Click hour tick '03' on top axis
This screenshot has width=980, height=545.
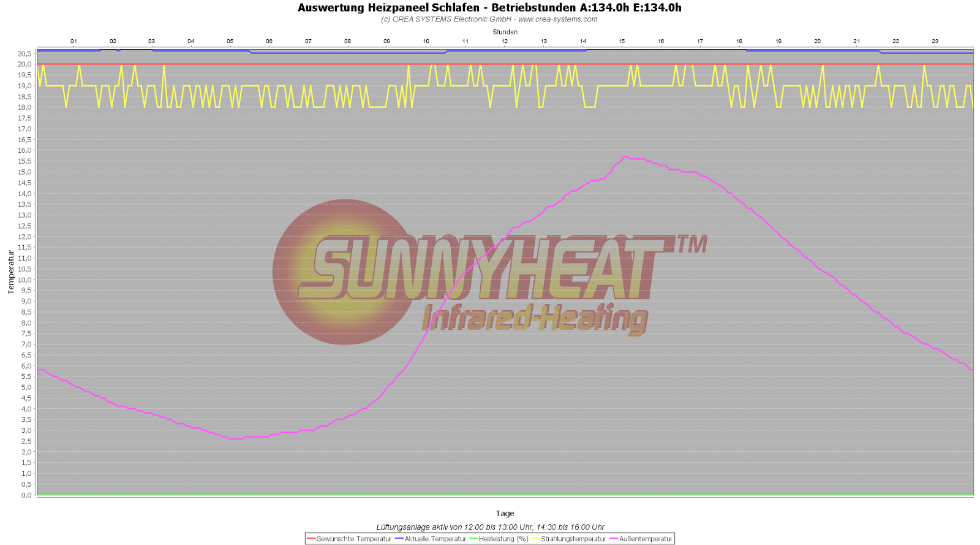(x=151, y=41)
